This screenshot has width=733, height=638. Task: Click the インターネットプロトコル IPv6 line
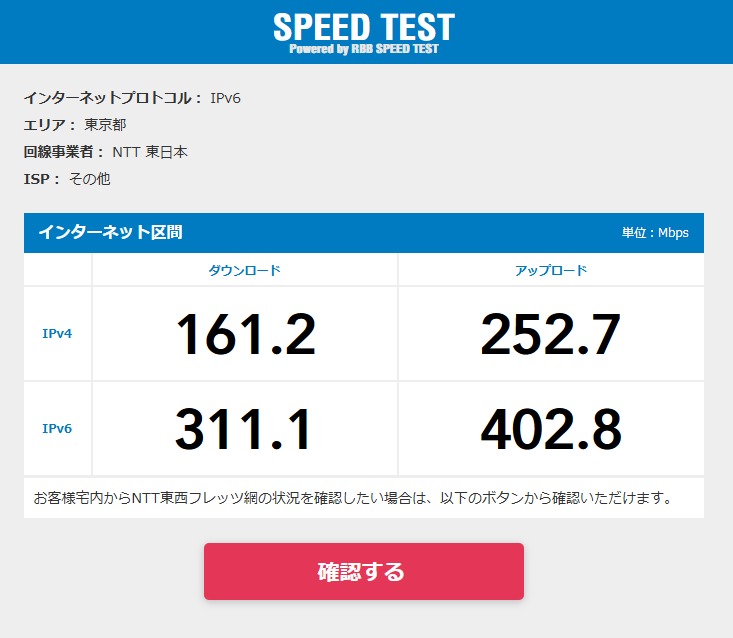click(132, 98)
